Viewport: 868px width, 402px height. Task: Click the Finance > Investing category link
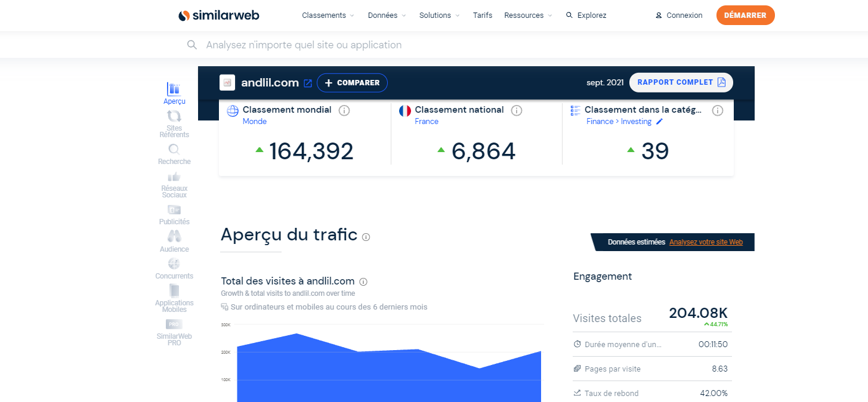(619, 121)
